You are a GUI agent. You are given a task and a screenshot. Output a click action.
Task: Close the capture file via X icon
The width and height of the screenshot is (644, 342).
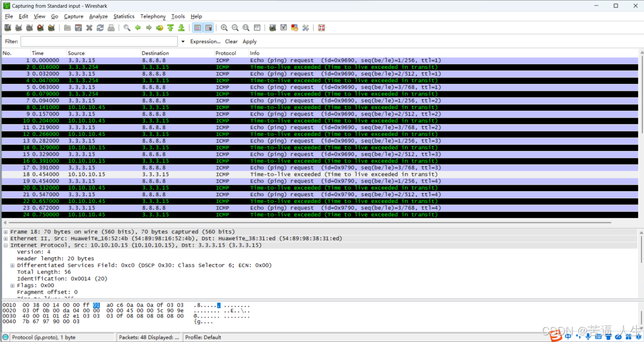(89, 28)
